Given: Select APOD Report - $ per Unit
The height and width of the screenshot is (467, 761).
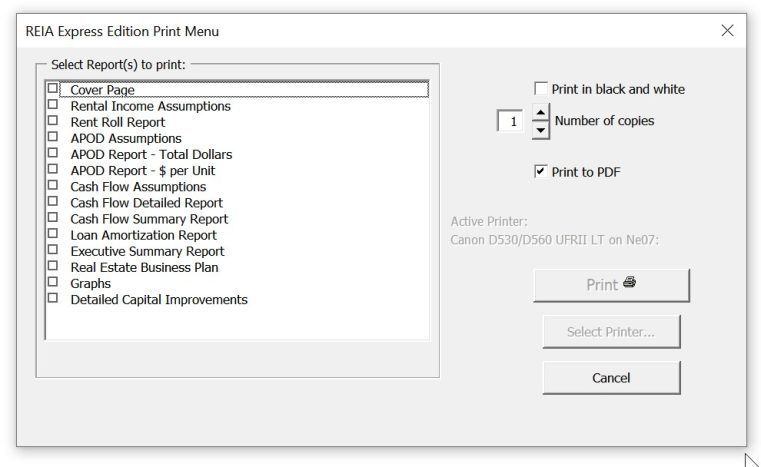Looking at the screenshot, I should (53, 169).
